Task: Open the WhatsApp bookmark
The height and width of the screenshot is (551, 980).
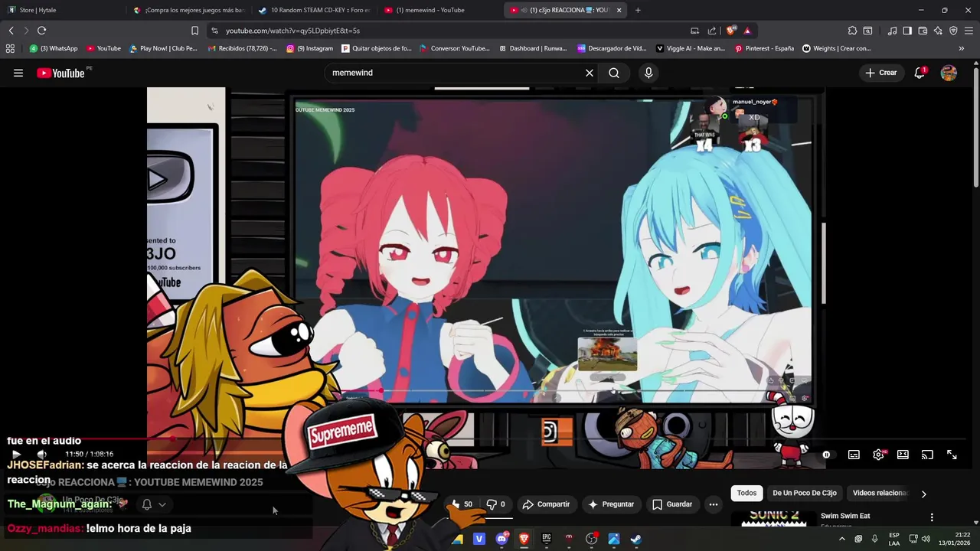Action: pyautogui.click(x=54, y=48)
